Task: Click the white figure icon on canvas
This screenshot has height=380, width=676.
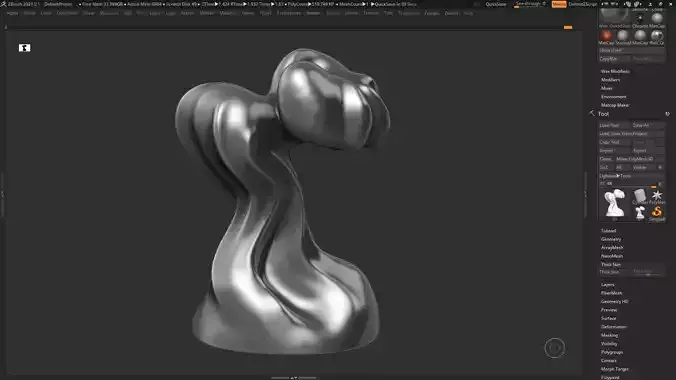Action: click(x=24, y=47)
